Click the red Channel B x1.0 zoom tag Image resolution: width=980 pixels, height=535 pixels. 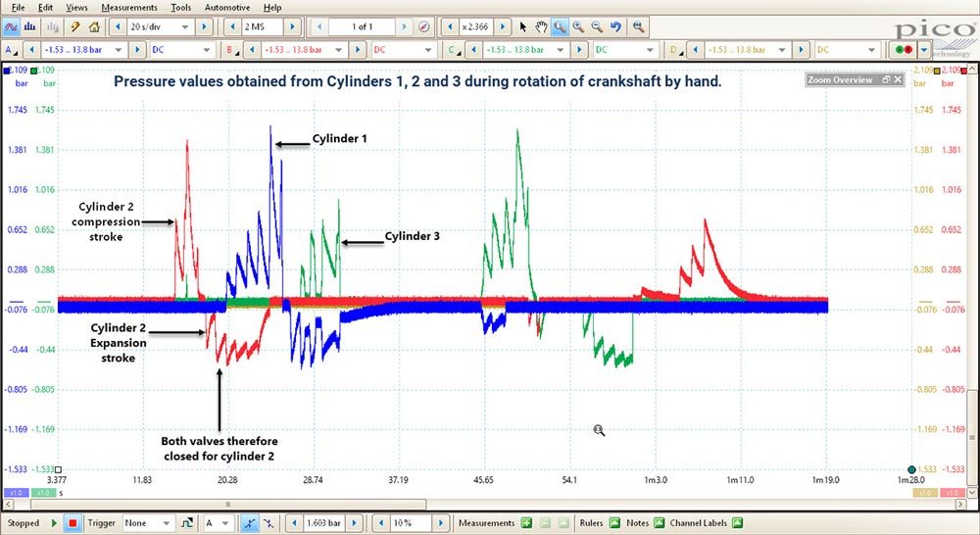(x=952, y=493)
